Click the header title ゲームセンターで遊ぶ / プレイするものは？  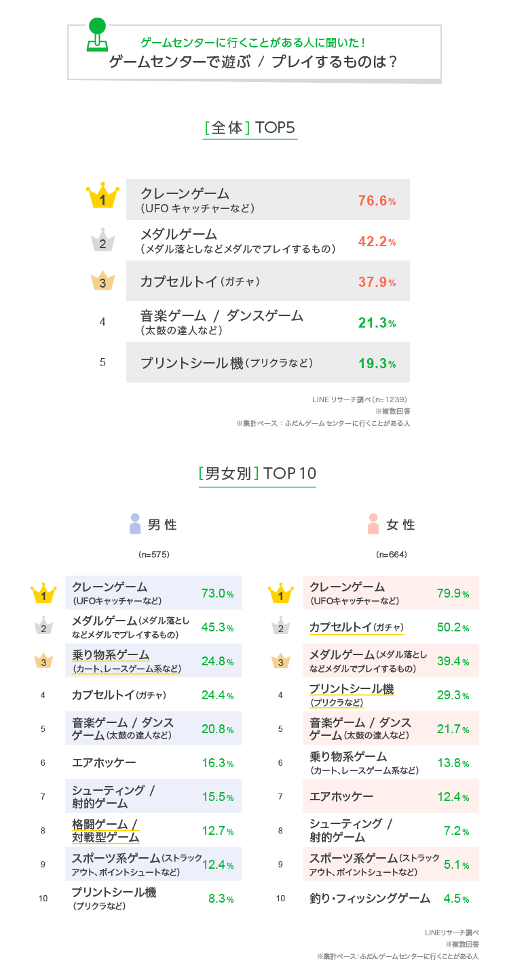click(254, 62)
